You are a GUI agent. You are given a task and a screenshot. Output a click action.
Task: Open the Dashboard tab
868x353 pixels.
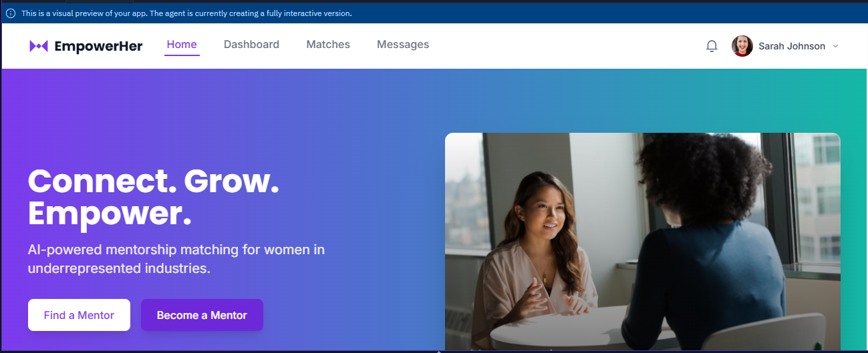[x=251, y=45]
